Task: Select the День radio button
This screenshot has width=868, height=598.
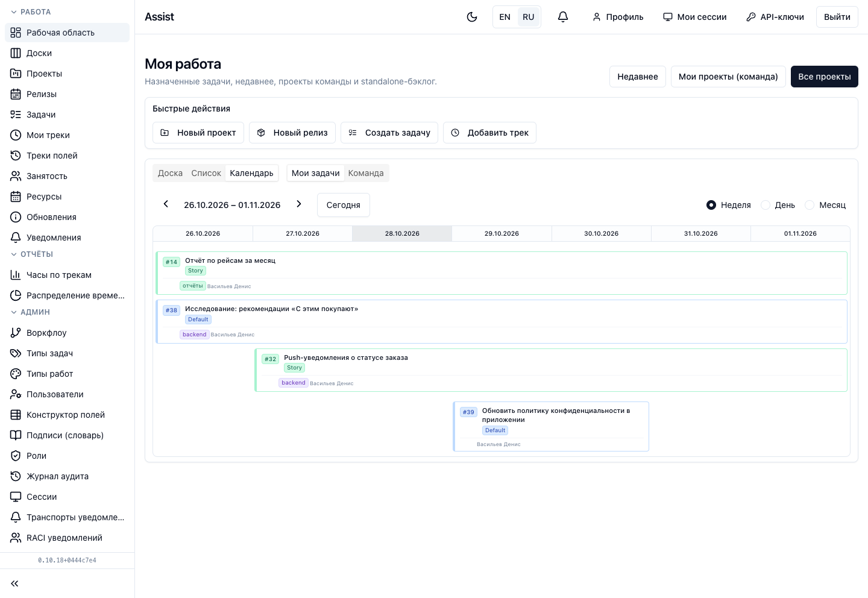Action: point(766,205)
